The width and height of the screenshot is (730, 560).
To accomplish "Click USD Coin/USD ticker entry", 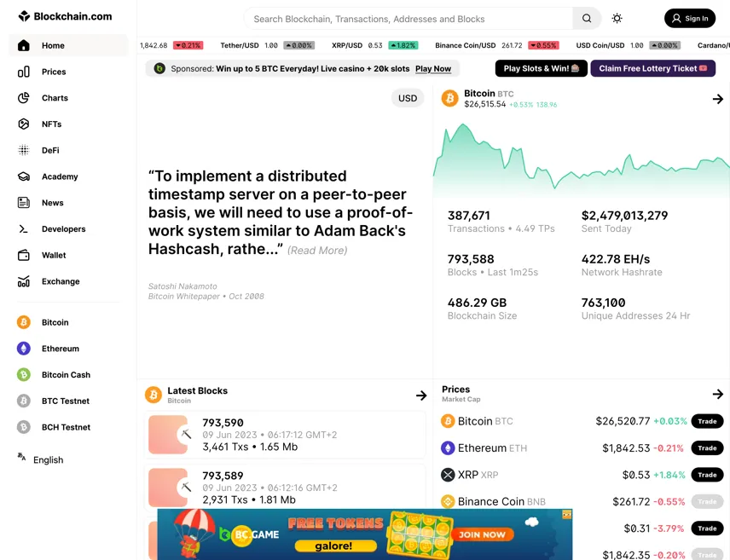I will tap(628, 45).
